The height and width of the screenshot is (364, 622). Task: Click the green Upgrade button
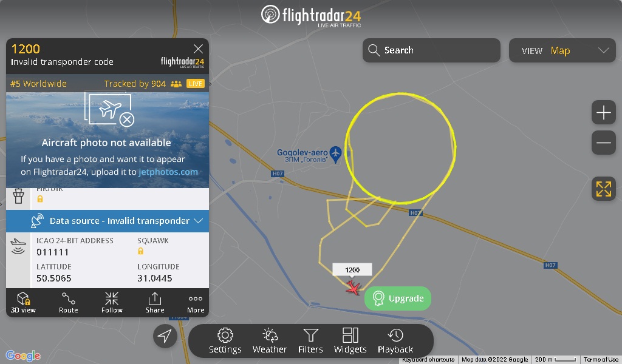[398, 298]
